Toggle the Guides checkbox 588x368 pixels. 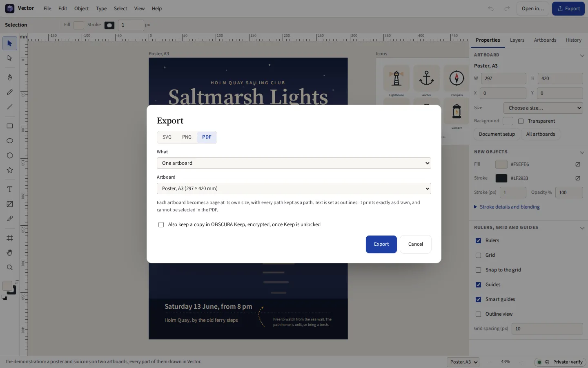click(478, 285)
